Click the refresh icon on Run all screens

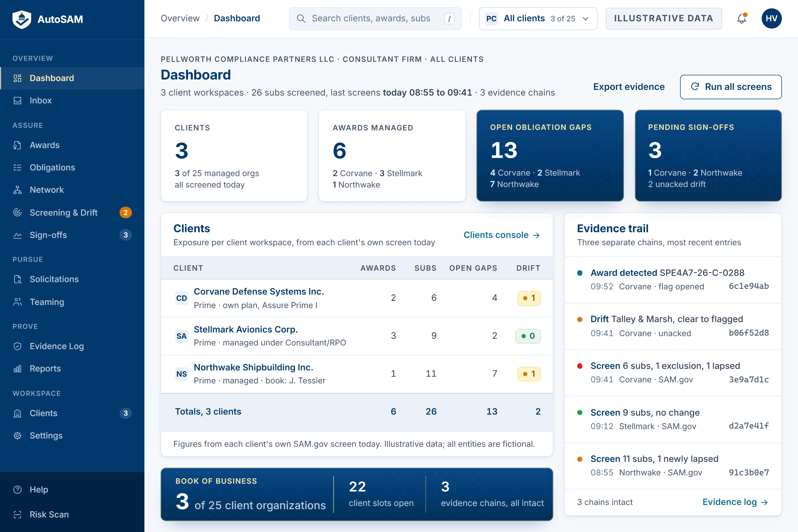[695, 87]
